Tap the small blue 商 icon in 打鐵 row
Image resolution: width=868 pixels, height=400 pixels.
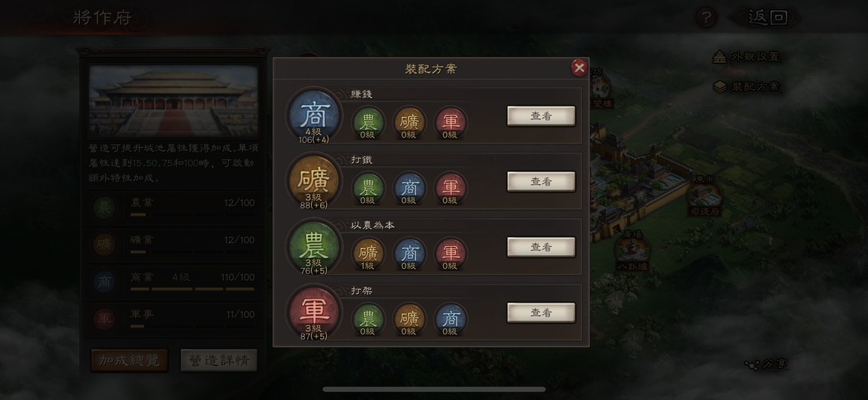[x=409, y=188]
